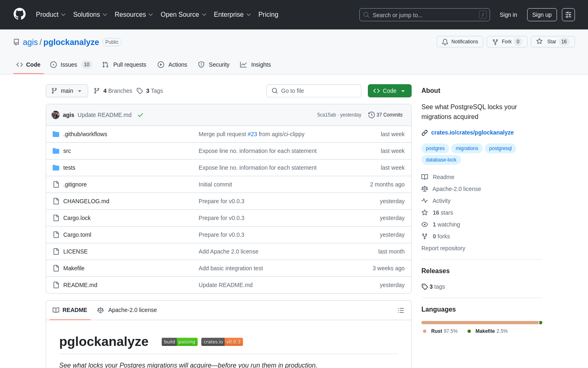
Task: Expand the main branch selector
Action: click(67, 91)
